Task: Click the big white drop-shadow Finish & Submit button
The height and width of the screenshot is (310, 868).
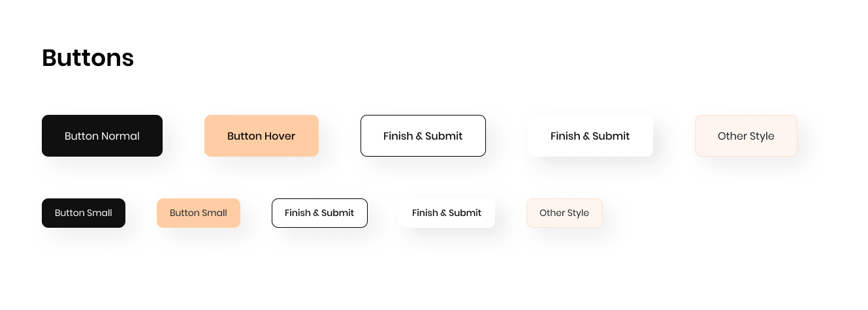Action: click(590, 136)
